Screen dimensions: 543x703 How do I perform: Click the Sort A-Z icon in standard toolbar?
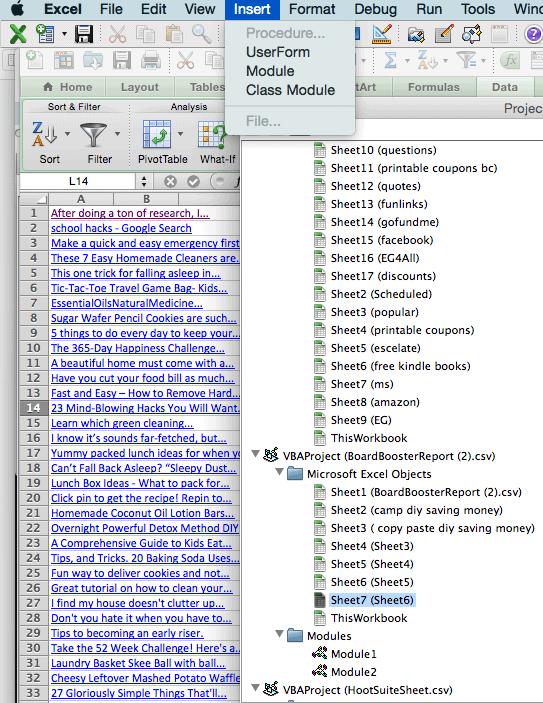click(426, 60)
